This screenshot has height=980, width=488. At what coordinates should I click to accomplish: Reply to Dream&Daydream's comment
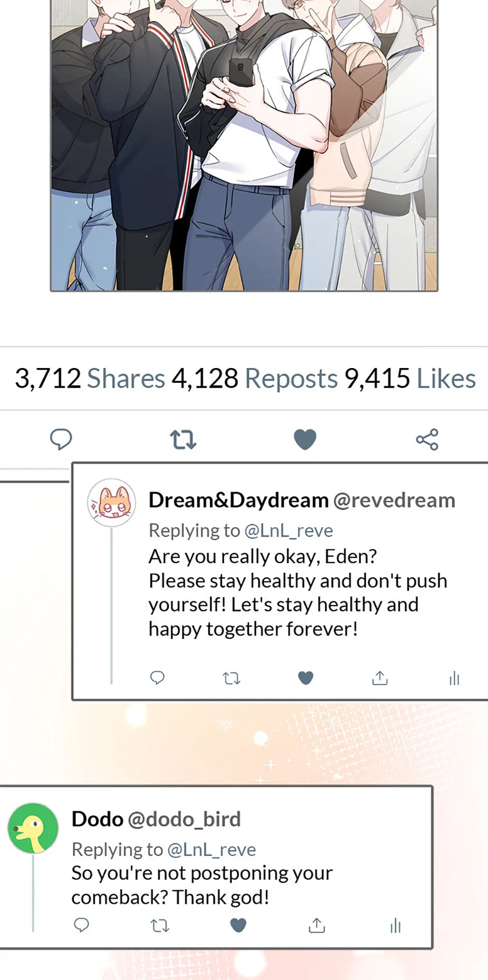157,677
